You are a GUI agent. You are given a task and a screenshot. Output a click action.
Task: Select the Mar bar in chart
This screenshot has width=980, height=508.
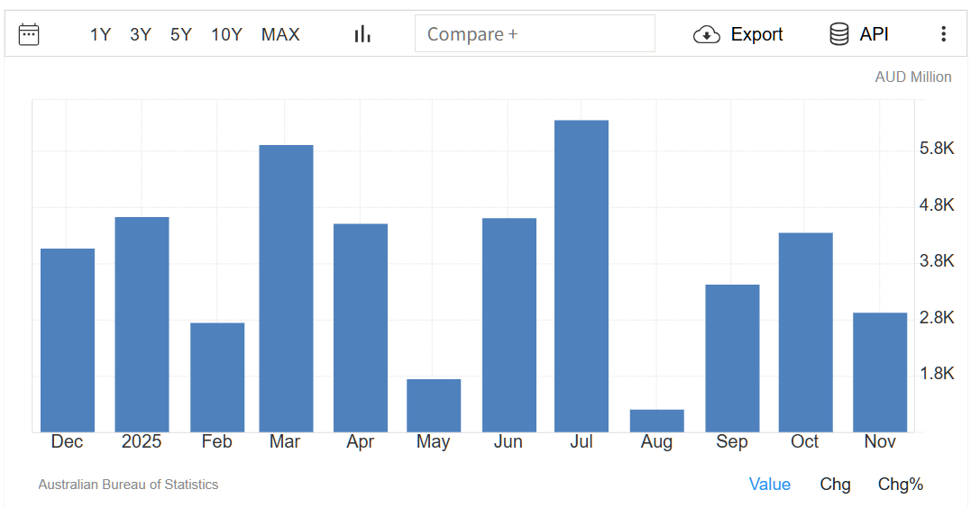[x=286, y=288]
